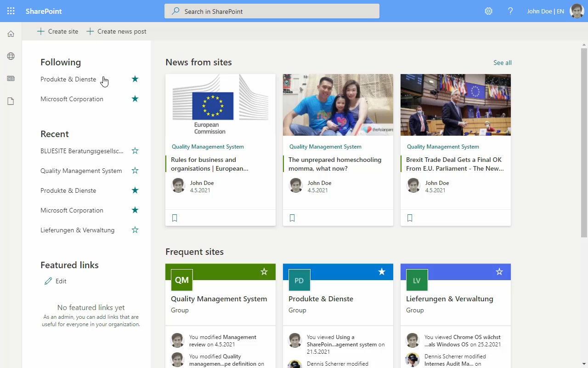Open the SharePoint brand link
This screenshot has width=588, height=368.
click(x=44, y=11)
